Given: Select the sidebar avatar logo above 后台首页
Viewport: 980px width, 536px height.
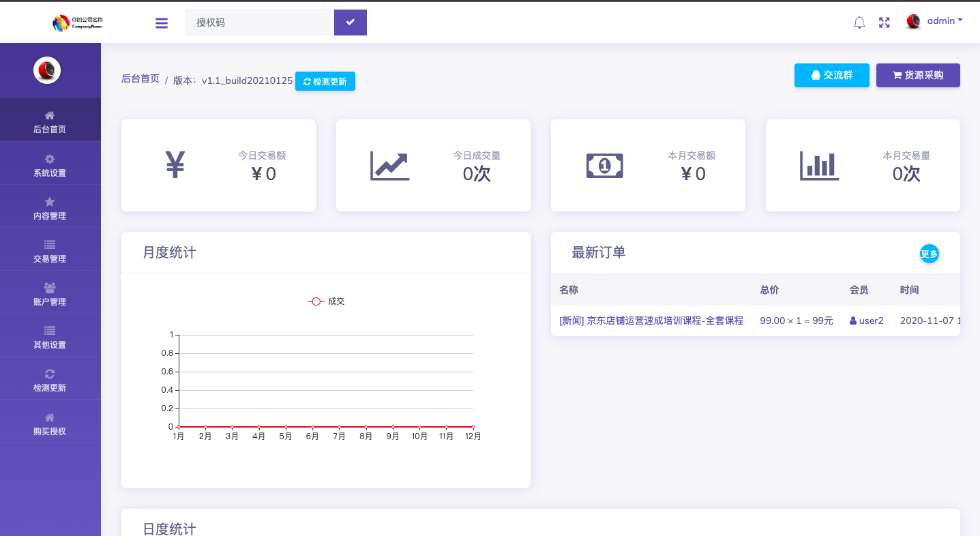Looking at the screenshot, I should tap(47, 70).
